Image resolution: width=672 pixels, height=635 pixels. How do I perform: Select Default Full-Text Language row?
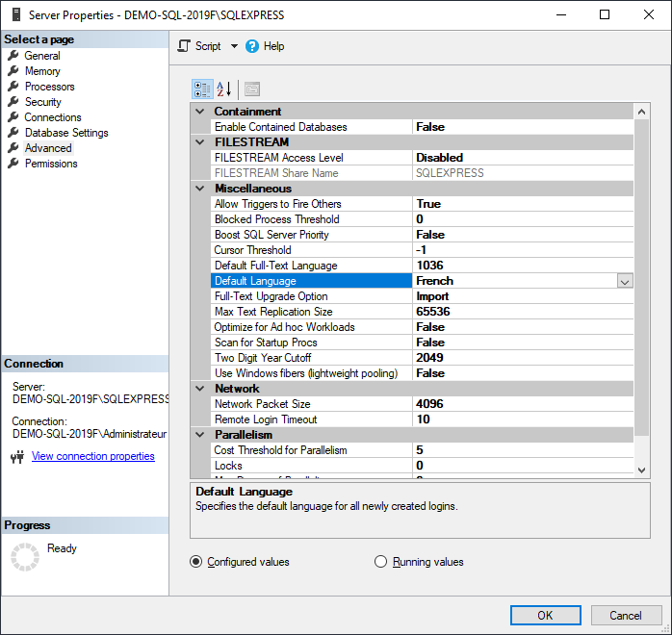tap(422, 266)
